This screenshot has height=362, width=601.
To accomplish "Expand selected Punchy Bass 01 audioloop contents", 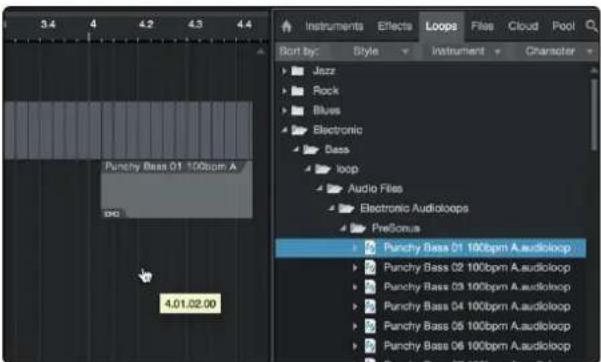I will point(355,248).
